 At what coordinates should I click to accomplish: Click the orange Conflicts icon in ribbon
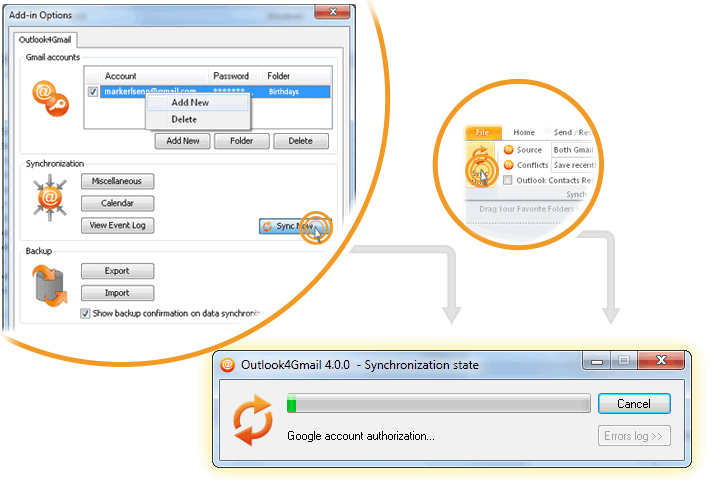click(508, 165)
